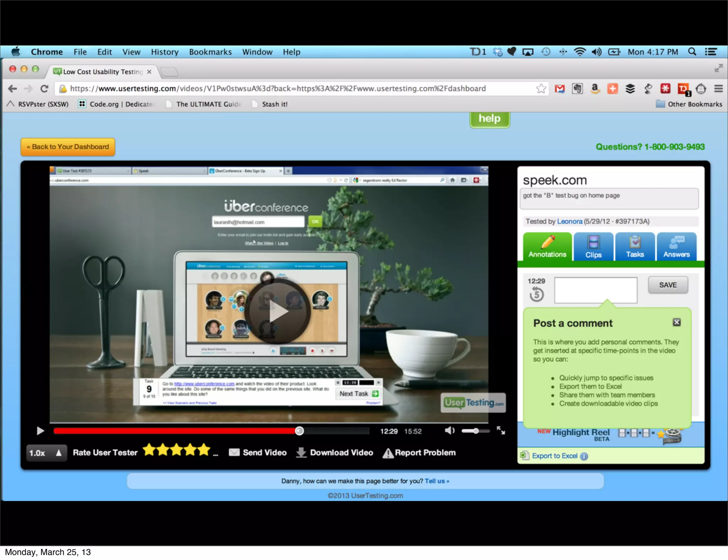Open the Clips tab
The width and height of the screenshot is (728, 560).
(593, 247)
